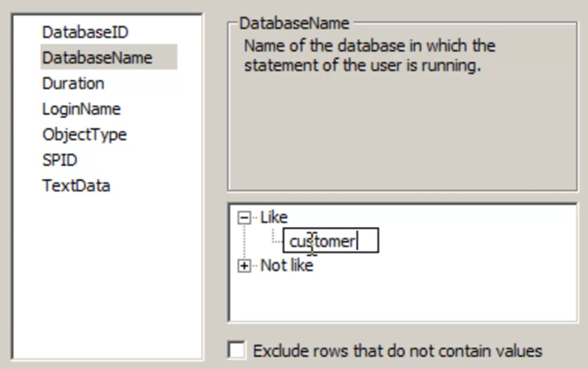
Task: Choose Duration from the filter columns
Action: pyautogui.click(x=73, y=83)
